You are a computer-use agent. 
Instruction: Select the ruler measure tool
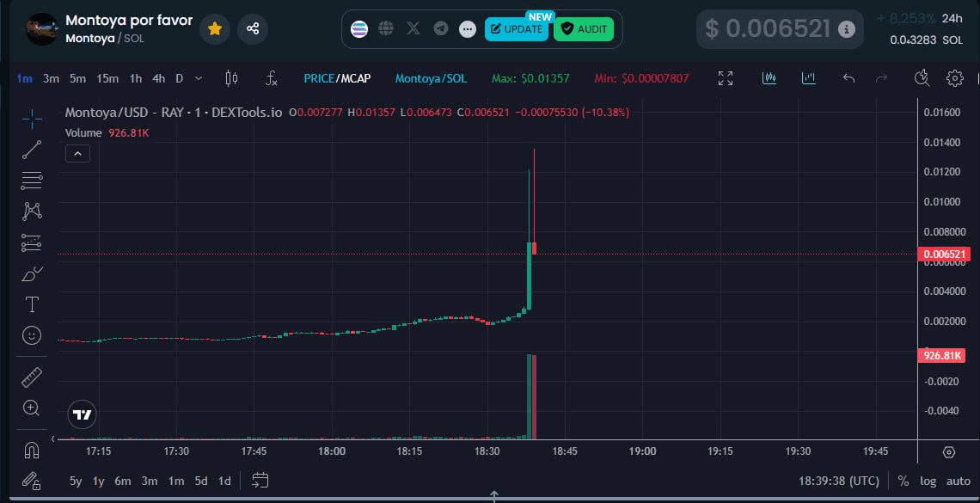32,377
